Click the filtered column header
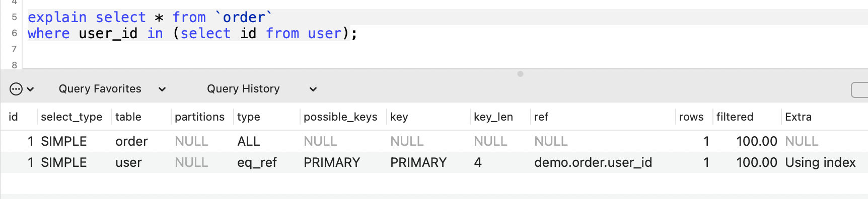 [735, 117]
